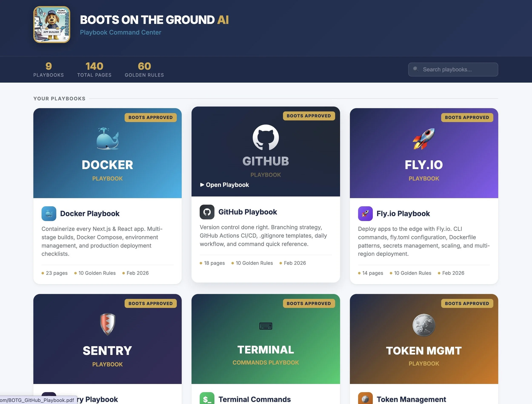Click the Boots On The Ground AI title
Screen dimensions: 532x404
(x=154, y=20)
